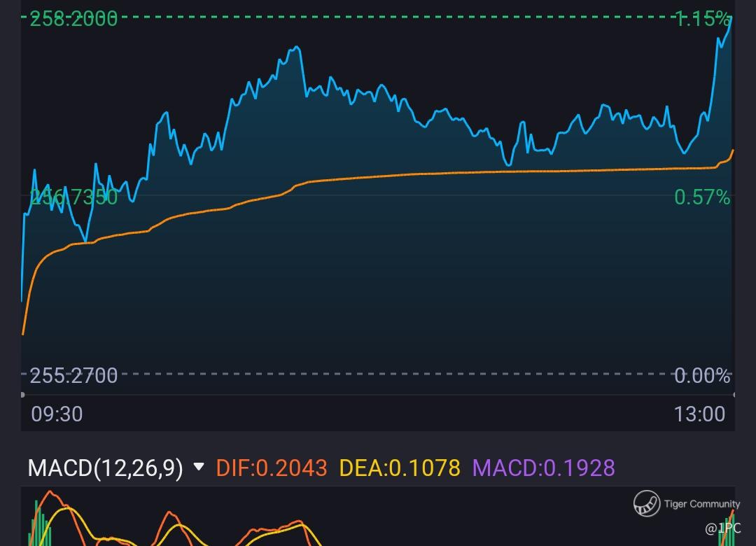Viewport: 756px width, 546px height.
Task: Tap the Tiger Community logo icon
Action: (x=647, y=503)
